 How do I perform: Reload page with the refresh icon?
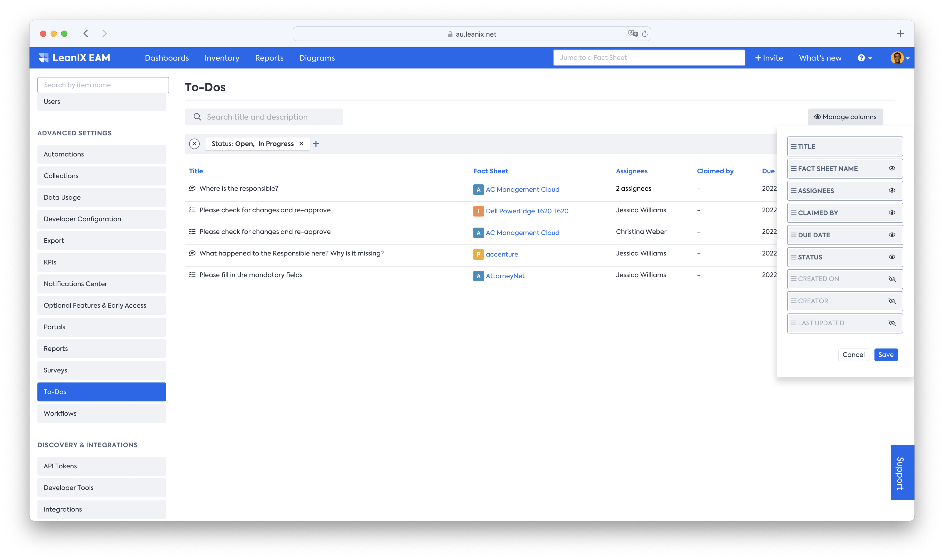point(645,34)
